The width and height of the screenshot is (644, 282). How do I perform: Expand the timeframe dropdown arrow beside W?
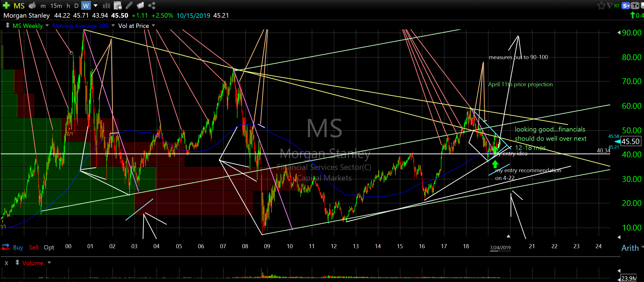point(96,5)
